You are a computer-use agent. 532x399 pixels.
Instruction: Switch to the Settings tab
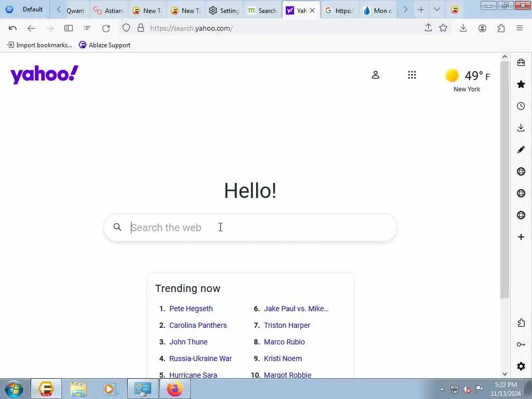[224, 10]
